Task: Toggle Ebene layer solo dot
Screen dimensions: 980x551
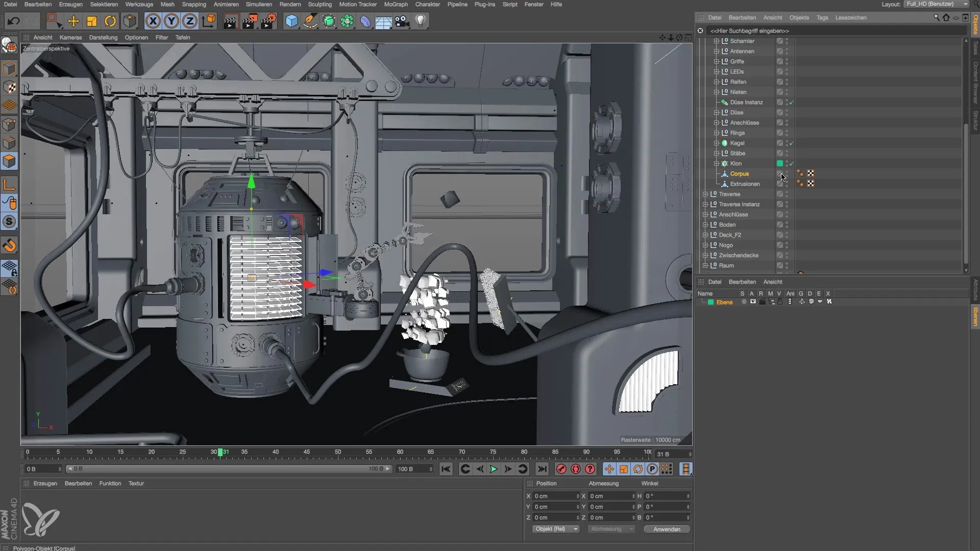Action: (x=744, y=302)
